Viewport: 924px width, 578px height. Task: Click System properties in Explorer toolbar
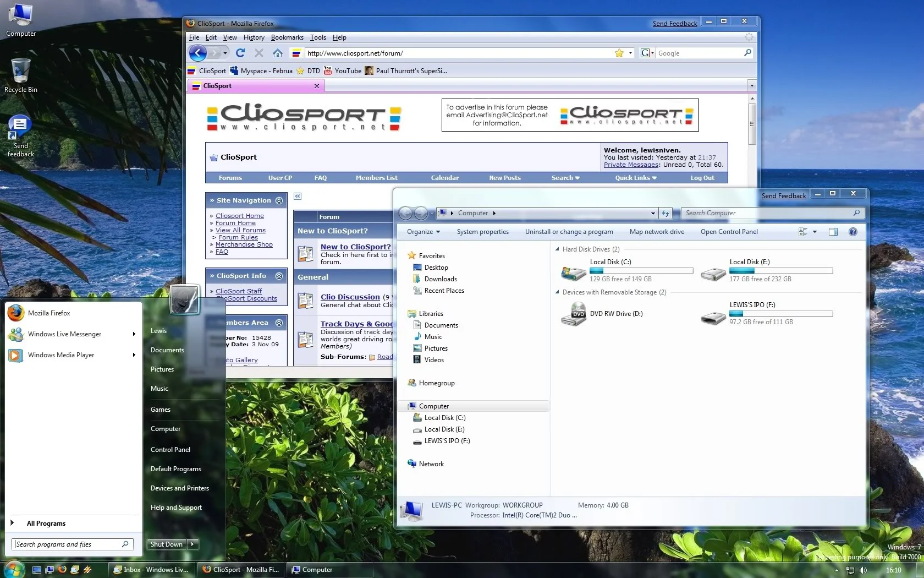point(483,232)
